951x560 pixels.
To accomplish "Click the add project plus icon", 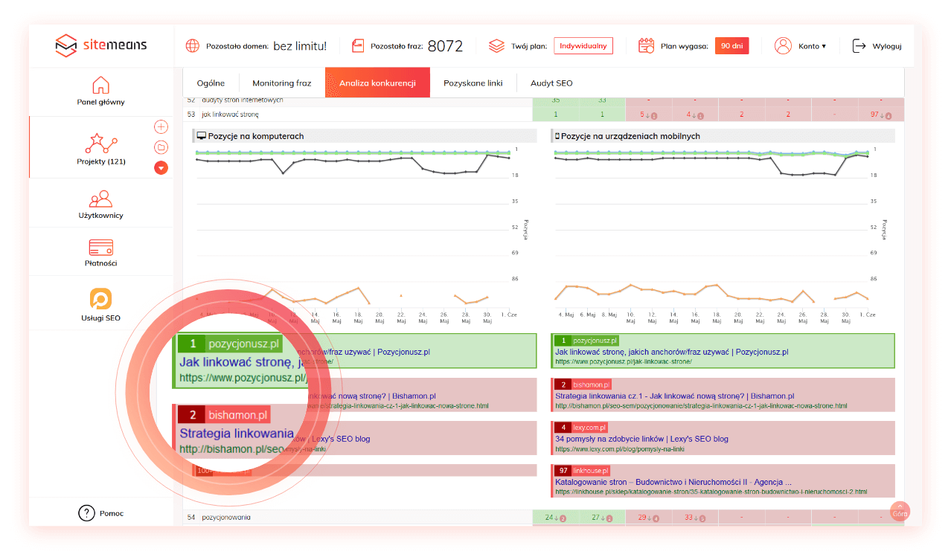I will 161,127.
